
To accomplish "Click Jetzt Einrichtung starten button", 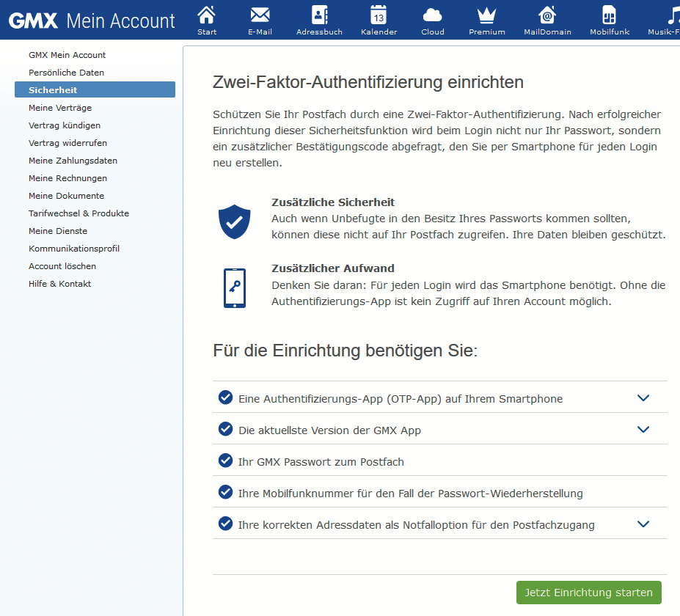I will [x=588, y=593].
